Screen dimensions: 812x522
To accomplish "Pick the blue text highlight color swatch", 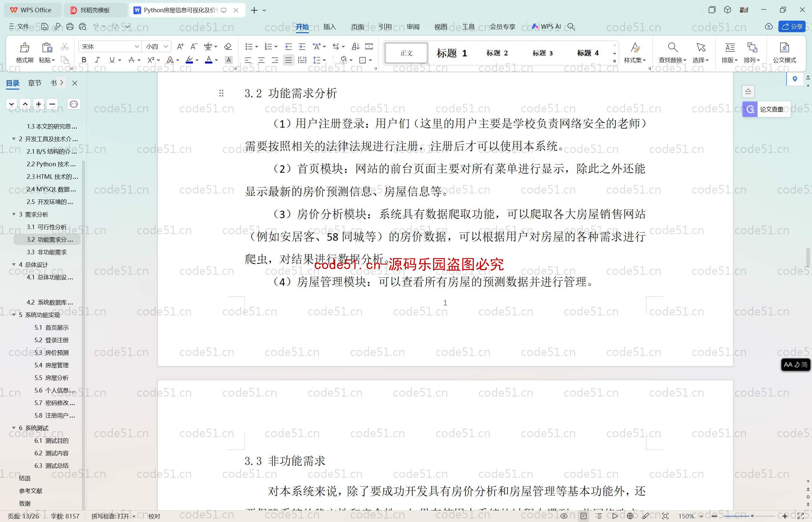I will tap(189, 60).
